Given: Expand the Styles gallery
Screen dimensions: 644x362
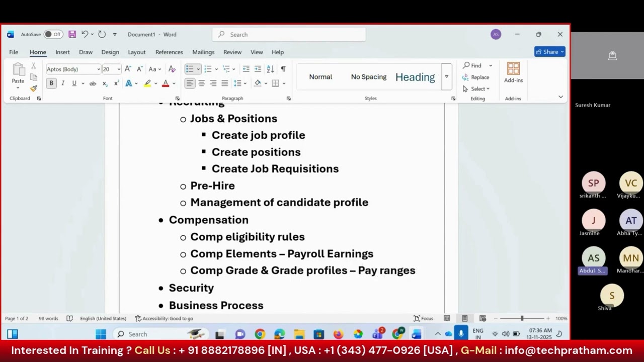Looking at the screenshot, I should (x=446, y=77).
